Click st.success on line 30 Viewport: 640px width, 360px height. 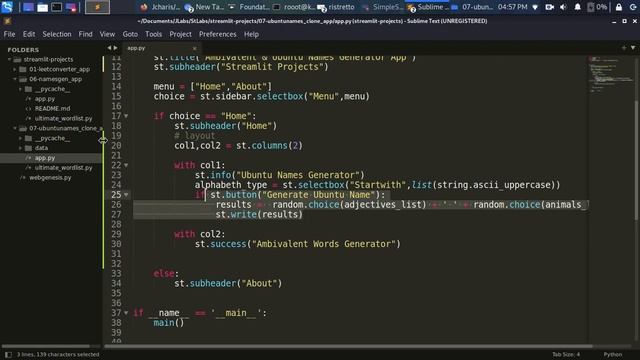pos(221,244)
